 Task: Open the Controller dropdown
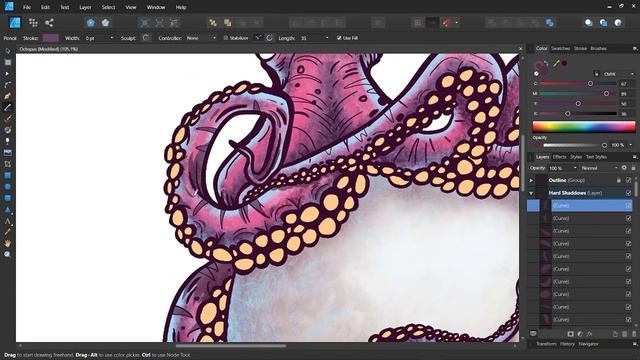[214, 38]
